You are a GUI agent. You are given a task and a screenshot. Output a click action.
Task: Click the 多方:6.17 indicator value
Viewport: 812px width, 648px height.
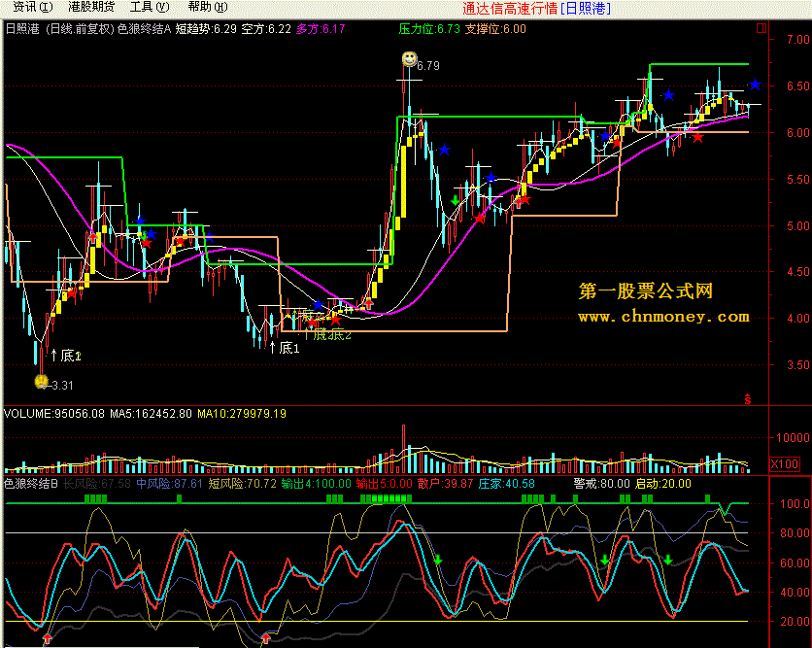[x=321, y=29]
